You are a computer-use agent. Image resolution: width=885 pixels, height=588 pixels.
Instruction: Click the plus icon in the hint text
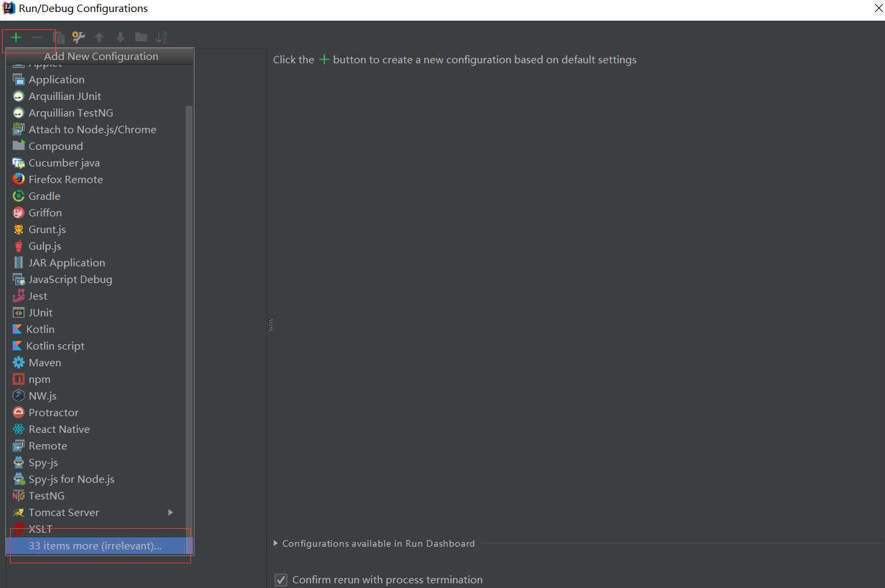[x=324, y=59]
